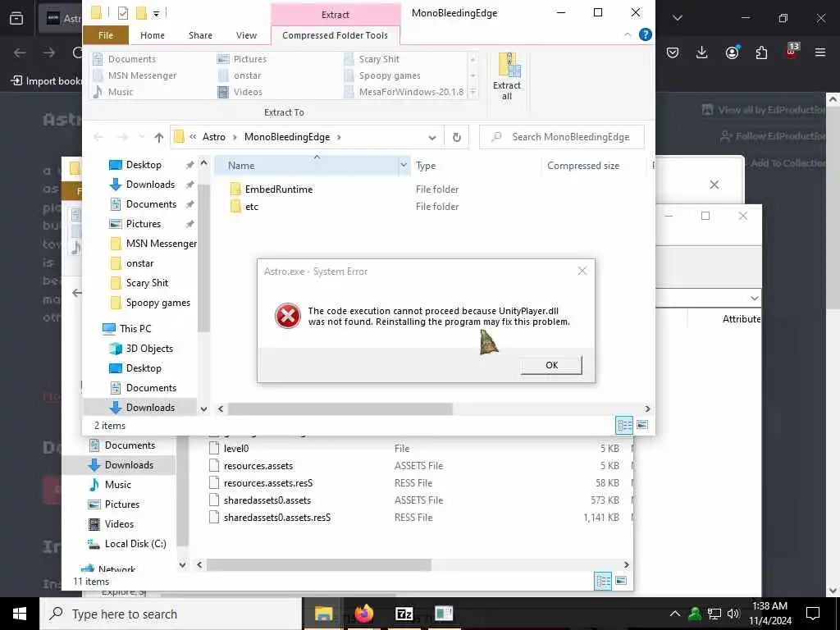Open 7-Zip from taskbar

tap(404, 614)
